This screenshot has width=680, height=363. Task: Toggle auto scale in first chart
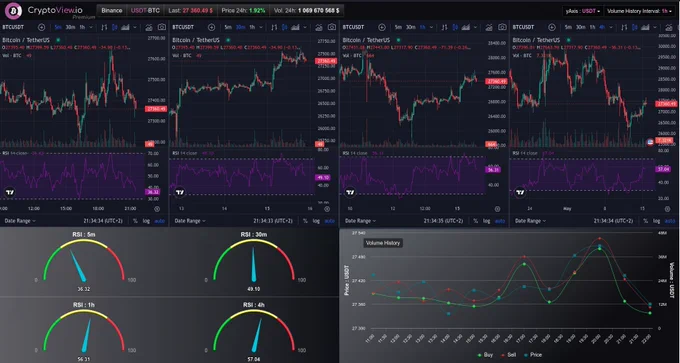tap(159, 221)
